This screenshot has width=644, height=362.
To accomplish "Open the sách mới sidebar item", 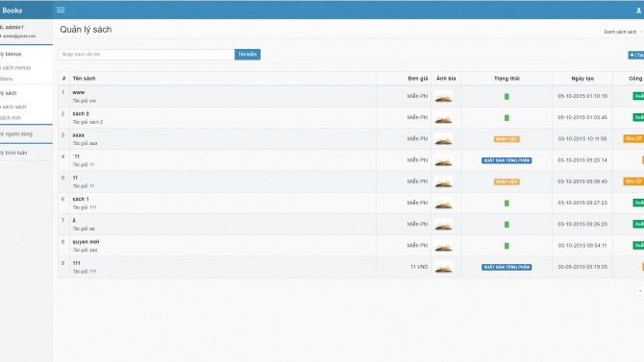I will tap(11, 118).
